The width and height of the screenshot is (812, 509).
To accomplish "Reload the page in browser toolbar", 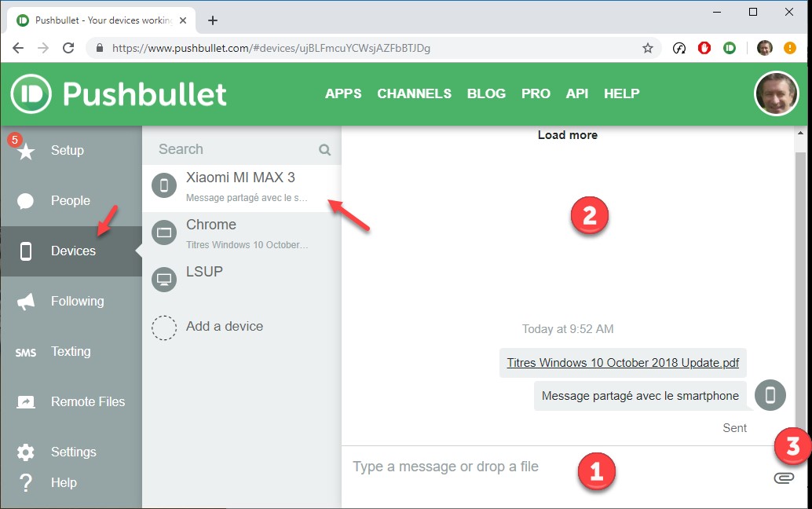I will click(x=68, y=48).
